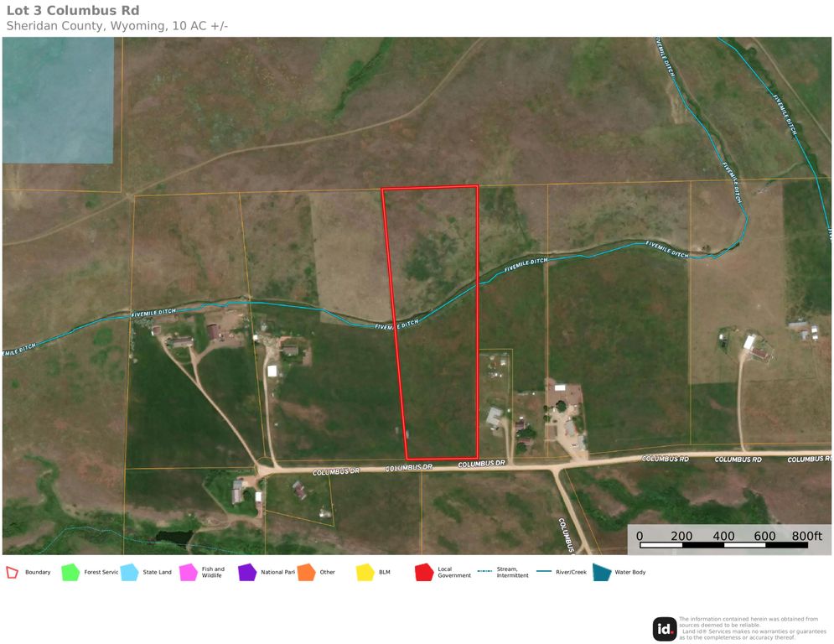Select the orange Other legend swatch
Image resolution: width=834 pixels, height=644 pixels.
(307, 572)
